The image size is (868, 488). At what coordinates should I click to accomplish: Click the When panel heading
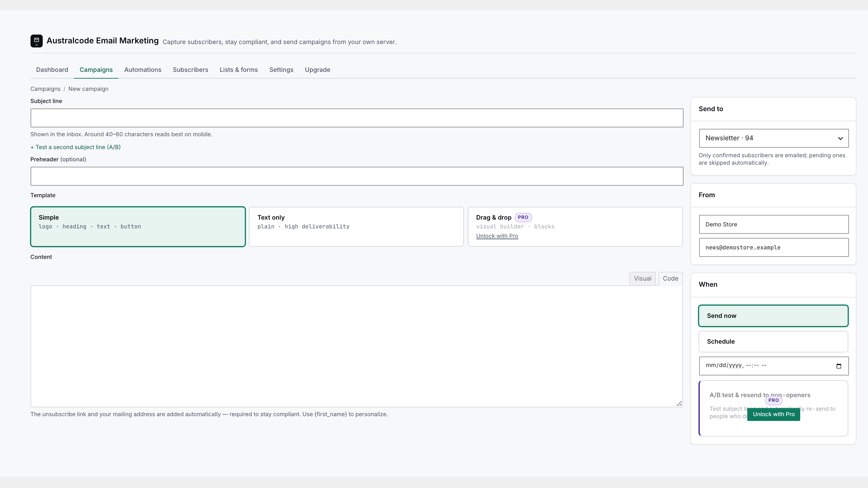point(708,284)
